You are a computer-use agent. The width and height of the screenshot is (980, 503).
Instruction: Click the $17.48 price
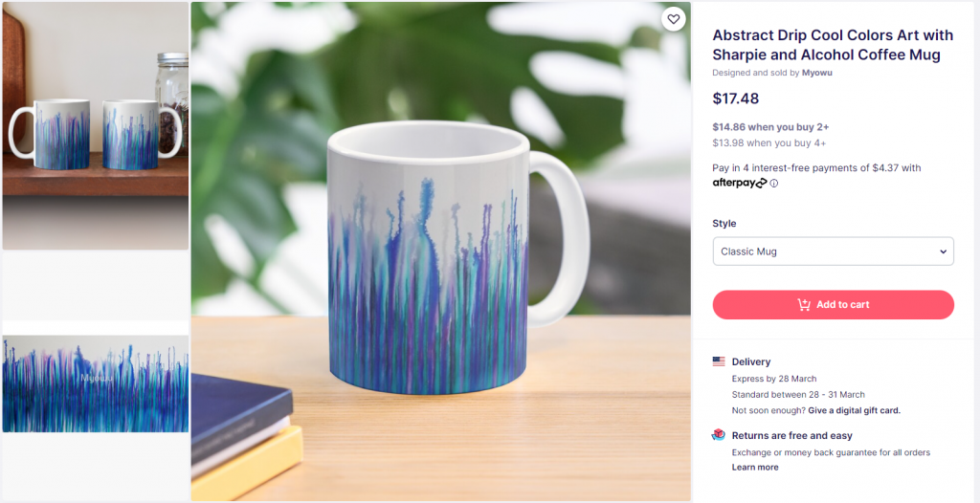[x=736, y=98]
